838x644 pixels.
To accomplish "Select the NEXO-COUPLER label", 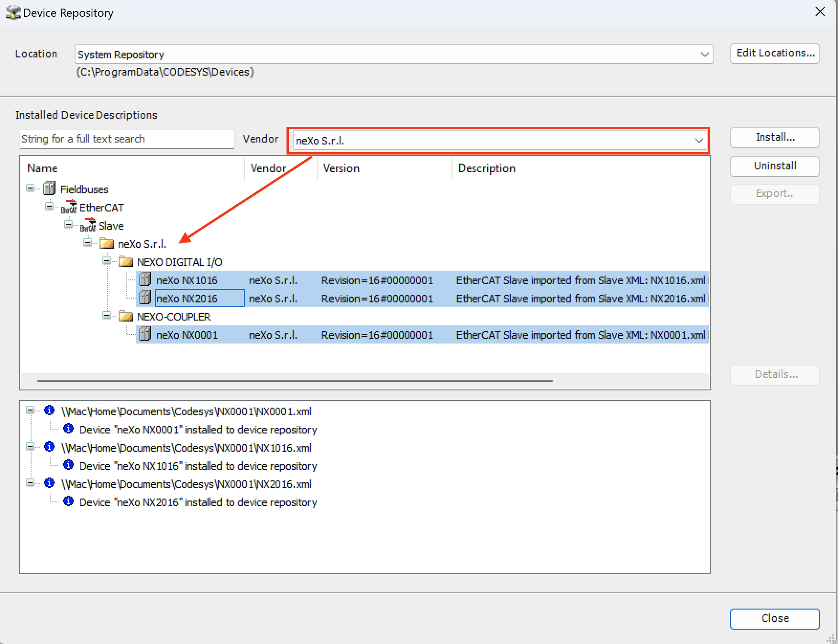I will click(174, 317).
